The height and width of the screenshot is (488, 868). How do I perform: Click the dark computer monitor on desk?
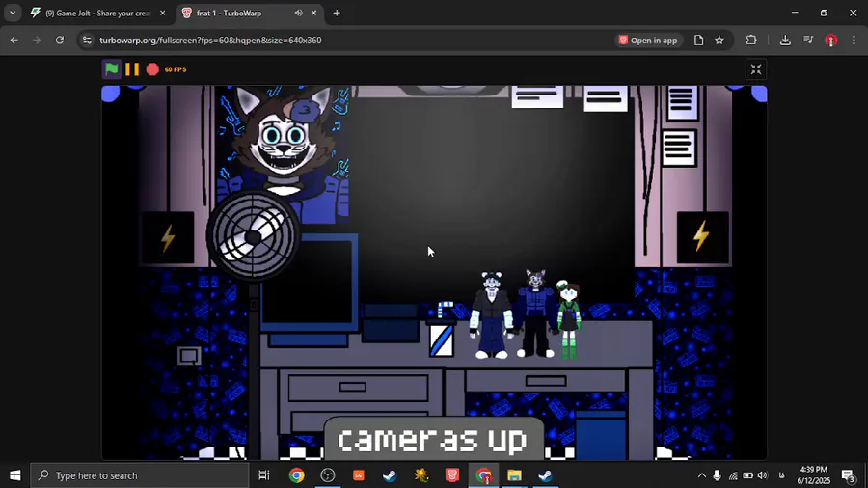[309, 284]
